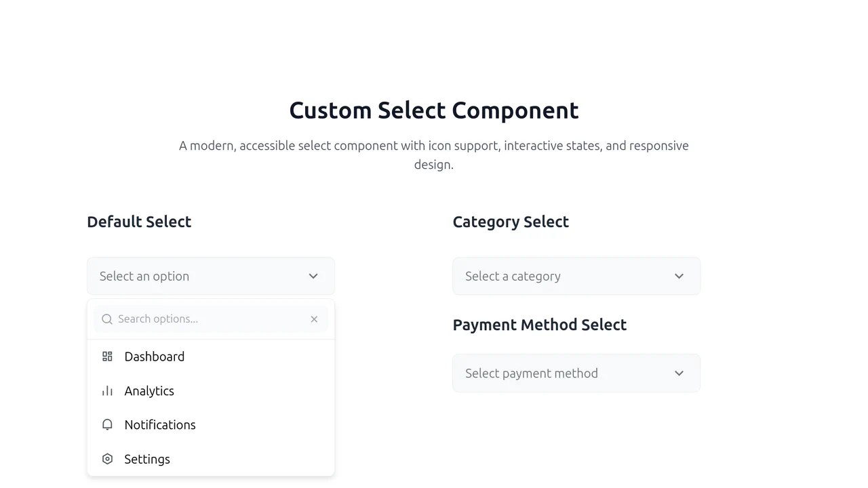Screen dimensions: 868x488
Task: Click the magnifier icon in search box
Action: pyautogui.click(x=107, y=319)
